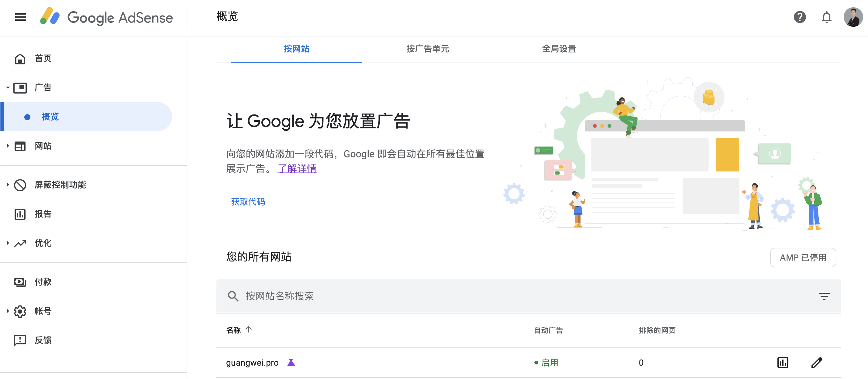
Task: Click the notifications bell icon
Action: tap(829, 17)
